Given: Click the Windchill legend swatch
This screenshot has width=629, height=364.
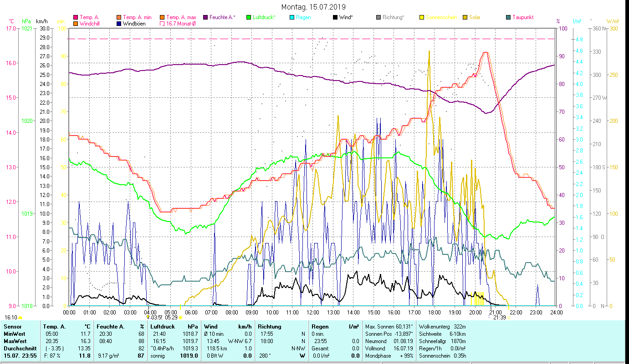Looking at the screenshot, I should click(76, 24).
